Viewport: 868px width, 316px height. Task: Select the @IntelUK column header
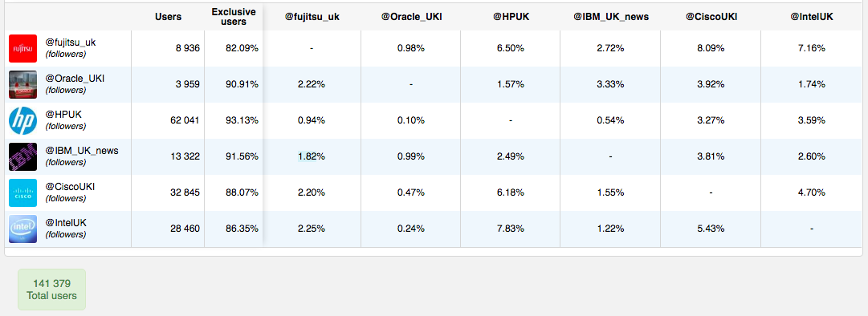[x=812, y=17]
